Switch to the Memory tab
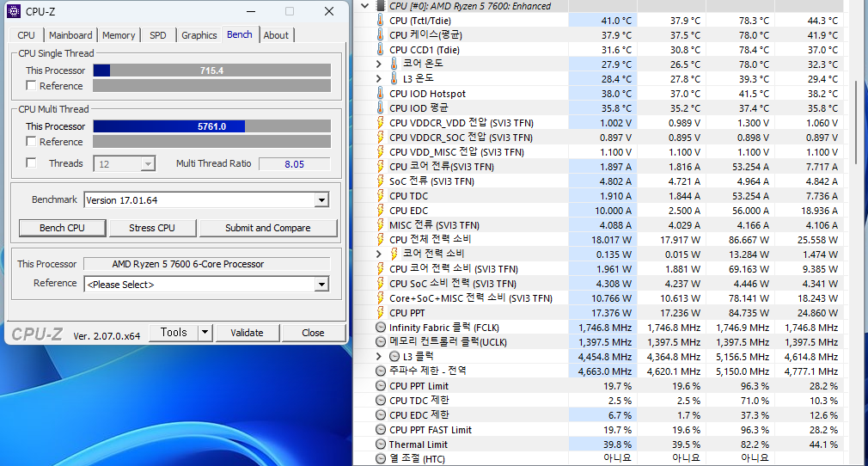Viewport: 868px width, 466px height. click(119, 35)
